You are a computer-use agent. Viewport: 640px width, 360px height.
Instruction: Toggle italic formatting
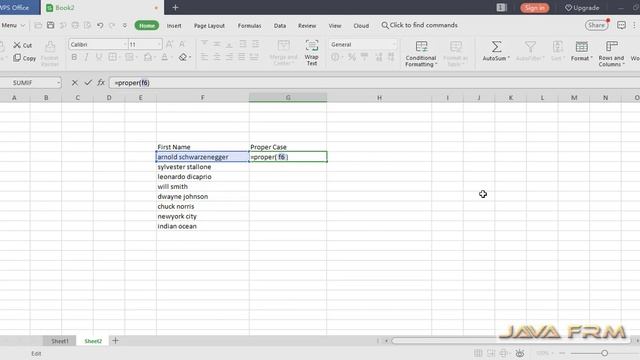pos(86,58)
